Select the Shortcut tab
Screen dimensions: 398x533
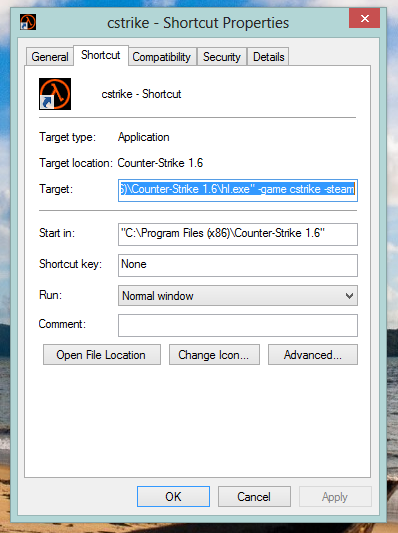pyautogui.click(x=101, y=55)
